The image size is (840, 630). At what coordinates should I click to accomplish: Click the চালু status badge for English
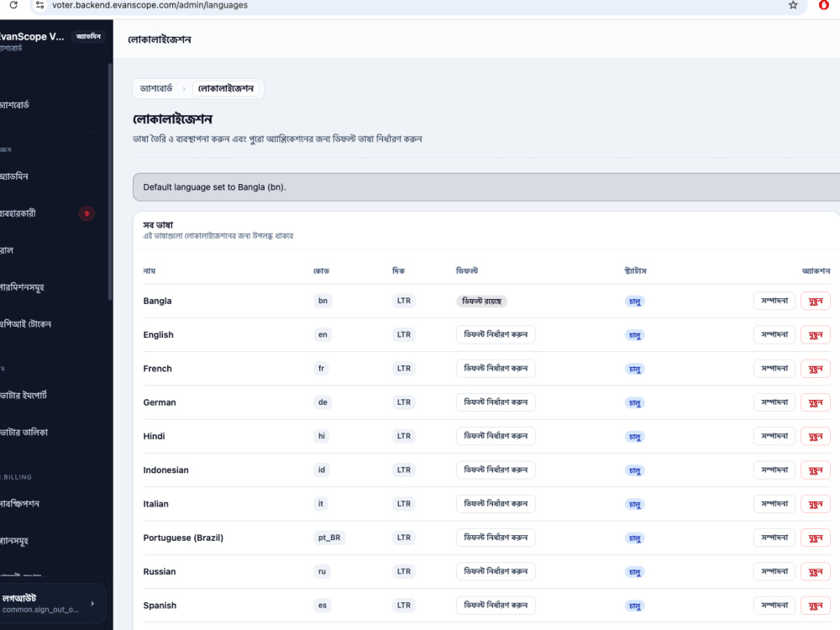pyautogui.click(x=635, y=335)
